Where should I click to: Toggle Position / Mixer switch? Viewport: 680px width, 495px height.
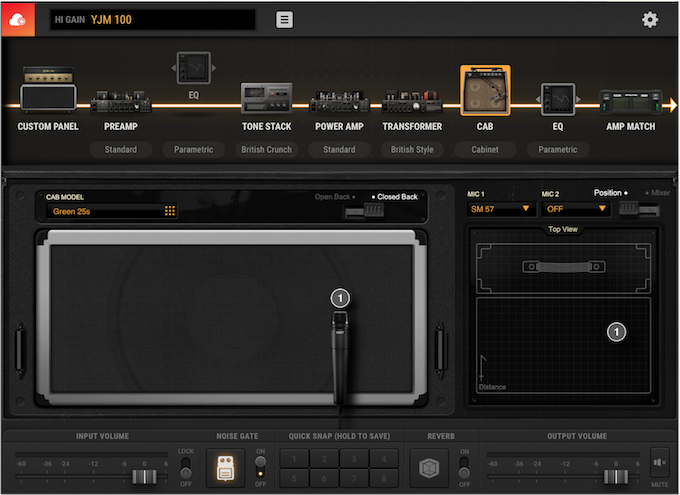click(639, 209)
